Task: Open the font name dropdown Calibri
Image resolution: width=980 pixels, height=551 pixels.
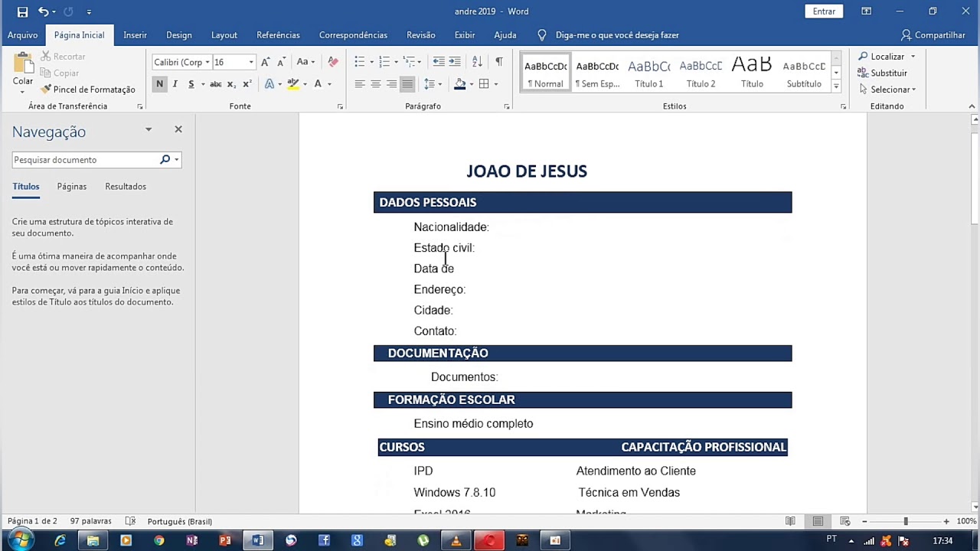Action: point(207,62)
